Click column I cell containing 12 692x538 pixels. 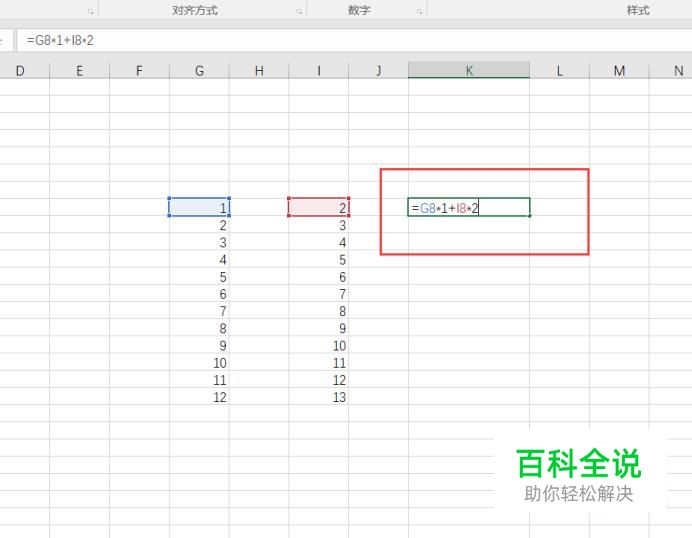coord(319,380)
